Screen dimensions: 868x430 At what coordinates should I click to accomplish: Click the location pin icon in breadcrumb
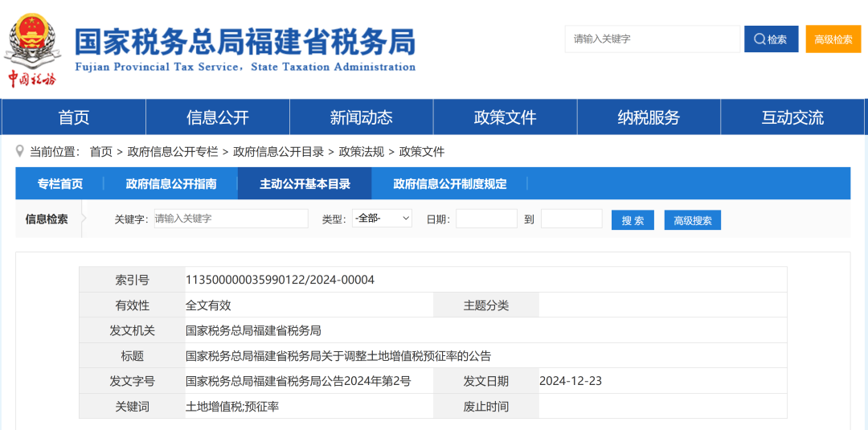click(x=20, y=151)
